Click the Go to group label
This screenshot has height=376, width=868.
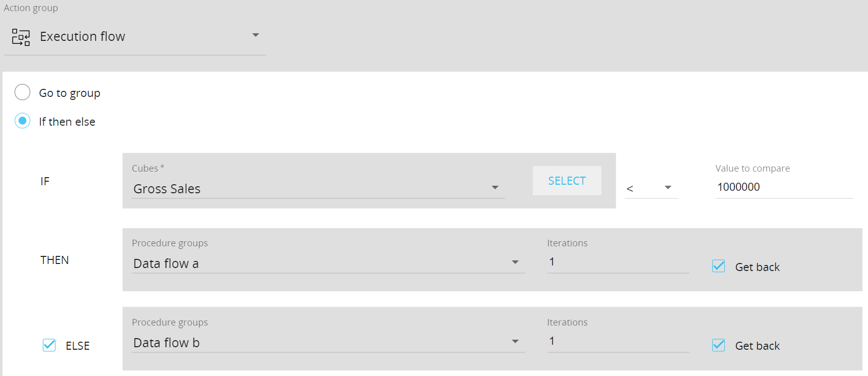click(x=70, y=93)
